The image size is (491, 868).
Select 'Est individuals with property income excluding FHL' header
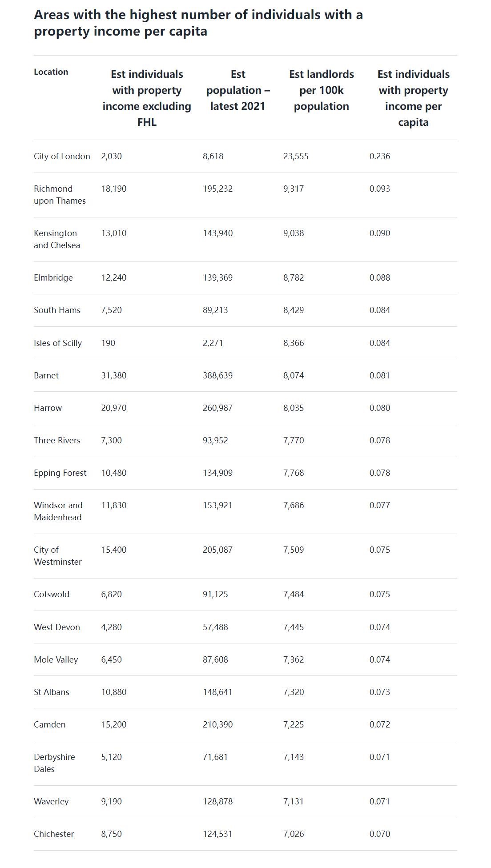(x=147, y=98)
